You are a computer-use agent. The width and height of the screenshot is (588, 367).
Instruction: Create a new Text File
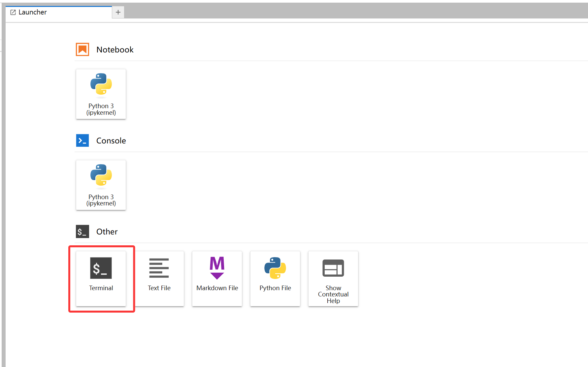[x=159, y=279]
